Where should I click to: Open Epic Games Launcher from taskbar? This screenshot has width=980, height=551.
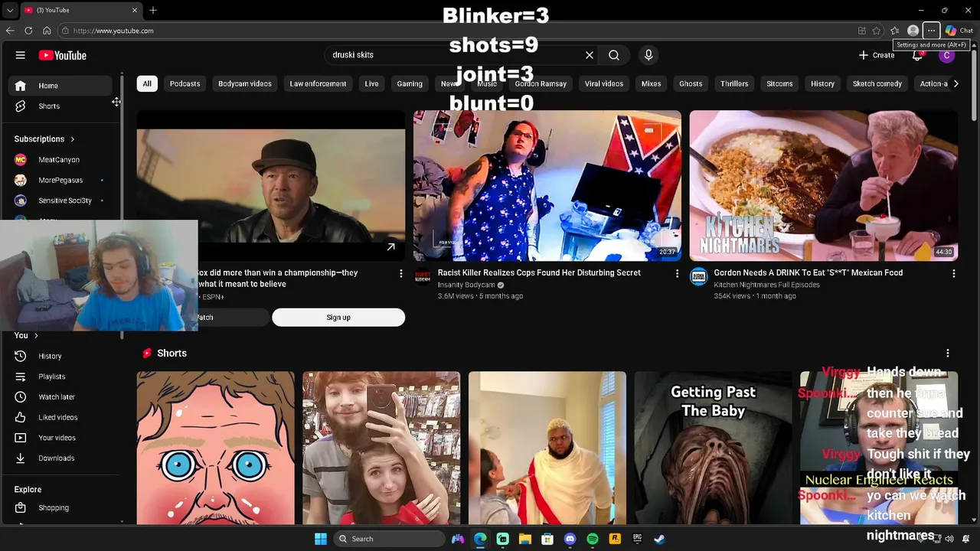[637, 539]
